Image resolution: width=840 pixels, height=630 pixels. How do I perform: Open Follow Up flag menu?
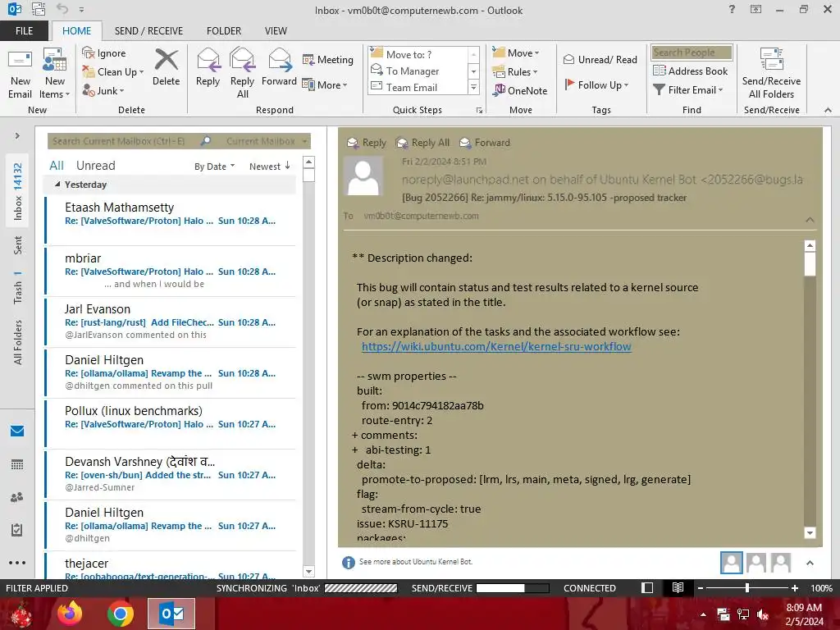pos(596,84)
